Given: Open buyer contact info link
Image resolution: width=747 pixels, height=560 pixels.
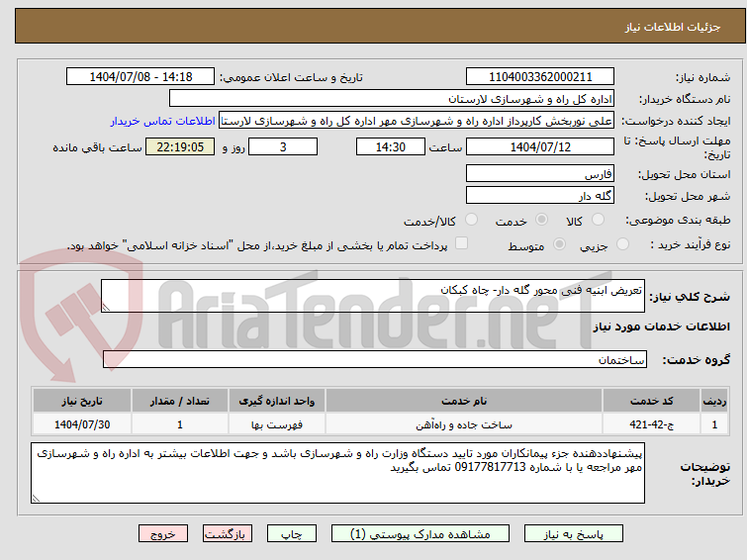Looking at the screenshot, I should pos(163,121).
